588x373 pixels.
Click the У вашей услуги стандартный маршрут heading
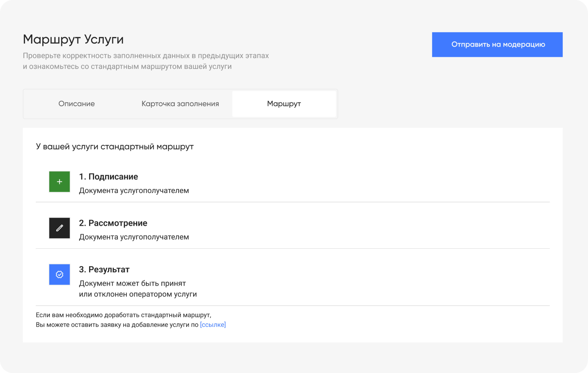pos(114,146)
